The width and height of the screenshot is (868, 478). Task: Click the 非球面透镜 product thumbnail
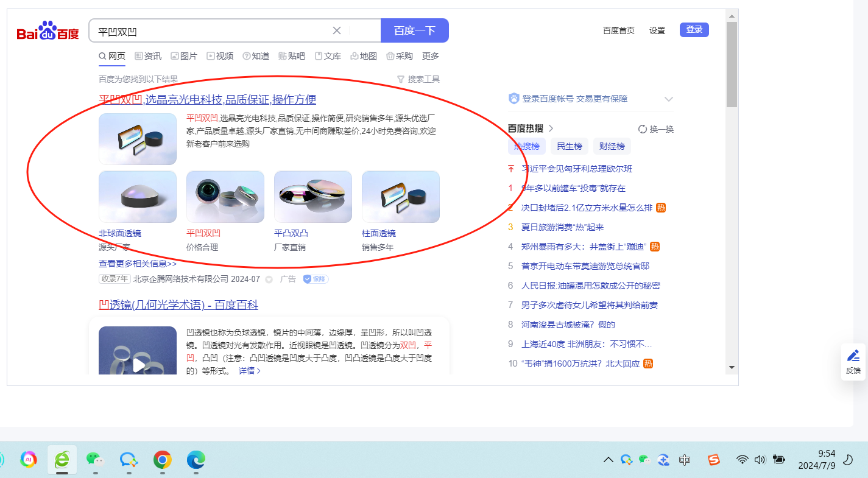click(138, 197)
